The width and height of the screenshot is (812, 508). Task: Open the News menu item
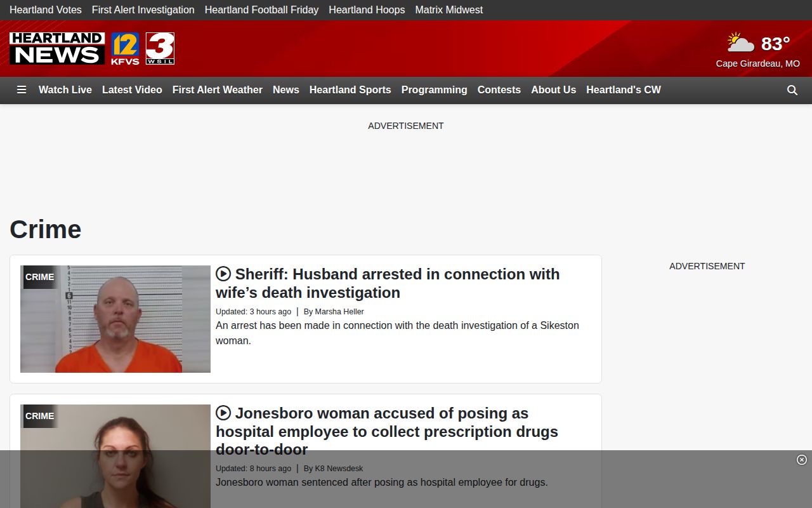[286, 90]
